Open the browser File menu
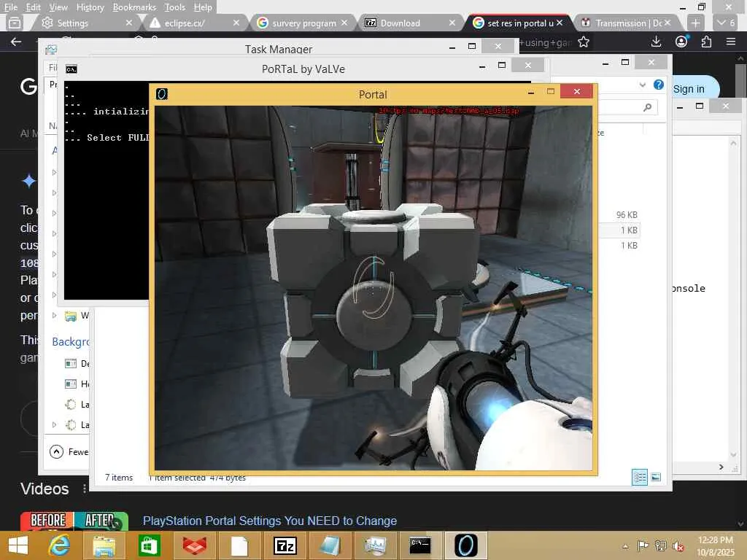The height and width of the screenshot is (560, 747). 10,7
